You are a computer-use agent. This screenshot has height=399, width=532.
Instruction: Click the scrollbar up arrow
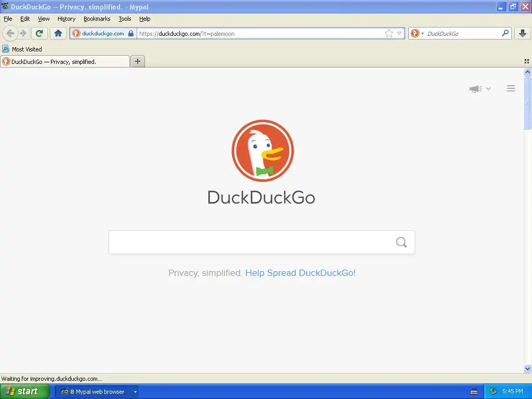(x=527, y=72)
